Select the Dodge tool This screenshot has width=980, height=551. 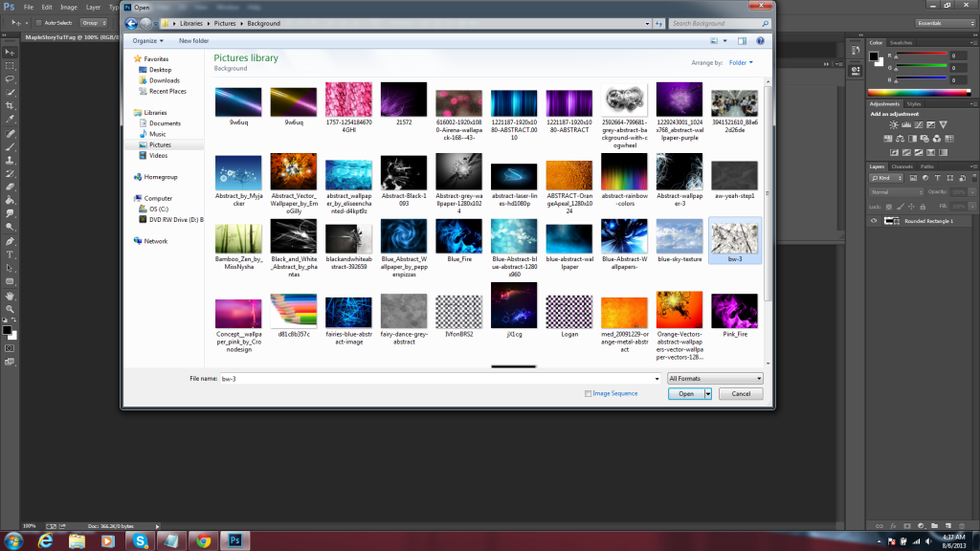click(10, 227)
